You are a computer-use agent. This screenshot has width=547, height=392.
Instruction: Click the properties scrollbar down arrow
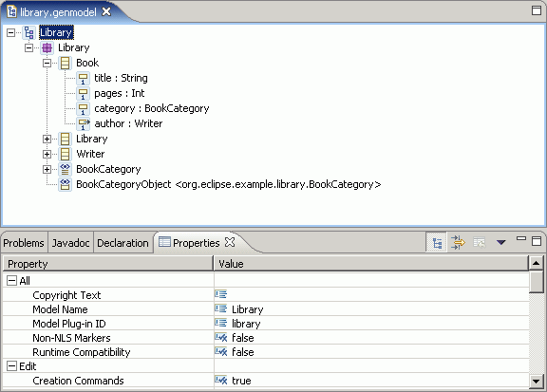point(537,381)
